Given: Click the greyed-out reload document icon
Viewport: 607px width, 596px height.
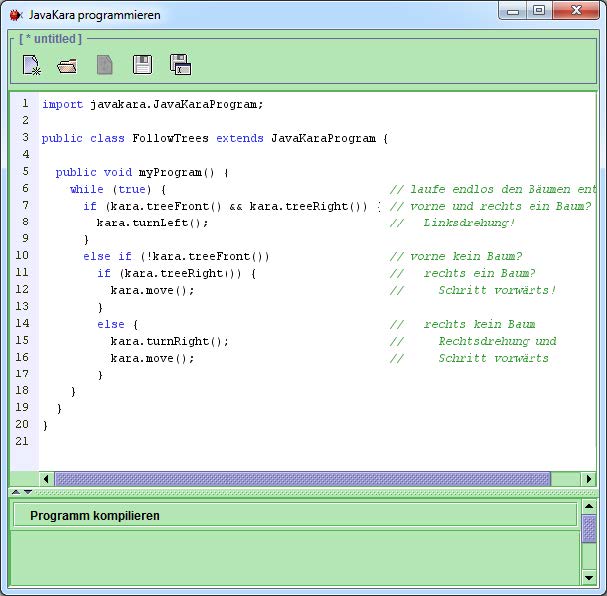Looking at the screenshot, I should coord(105,66).
